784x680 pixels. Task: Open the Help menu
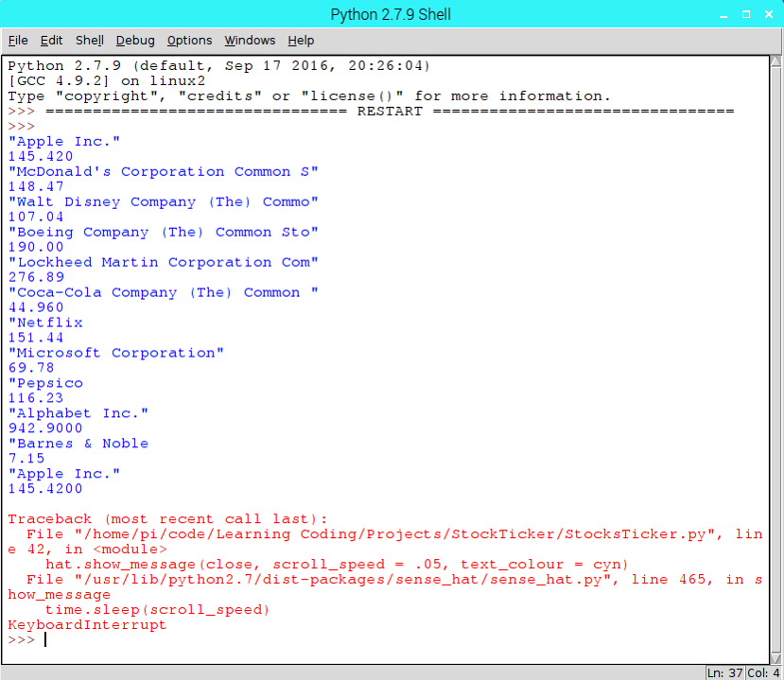(x=301, y=41)
